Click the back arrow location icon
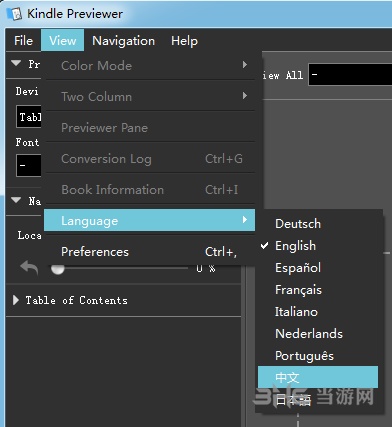The image size is (392, 427). click(29, 267)
